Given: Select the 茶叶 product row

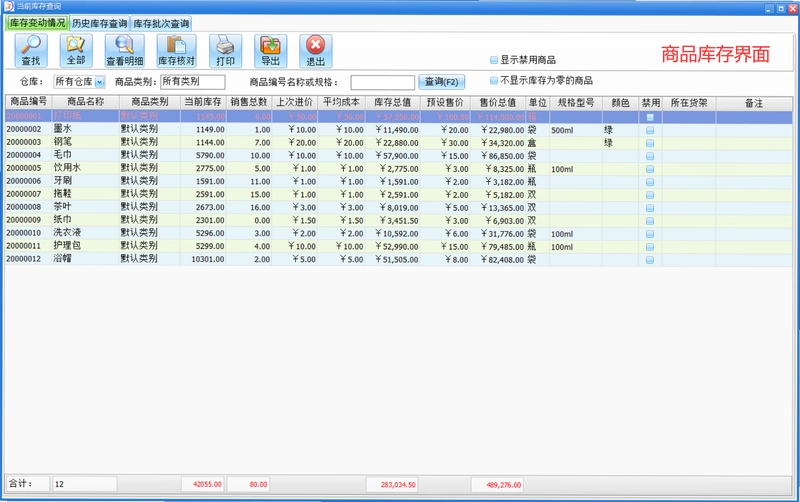Looking at the screenshot, I should [x=398, y=207].
